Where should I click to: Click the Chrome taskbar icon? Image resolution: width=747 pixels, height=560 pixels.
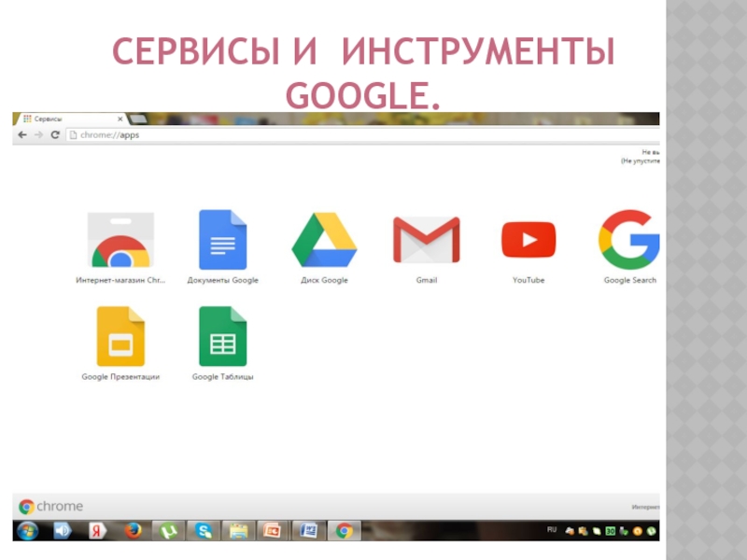point(344,530)
